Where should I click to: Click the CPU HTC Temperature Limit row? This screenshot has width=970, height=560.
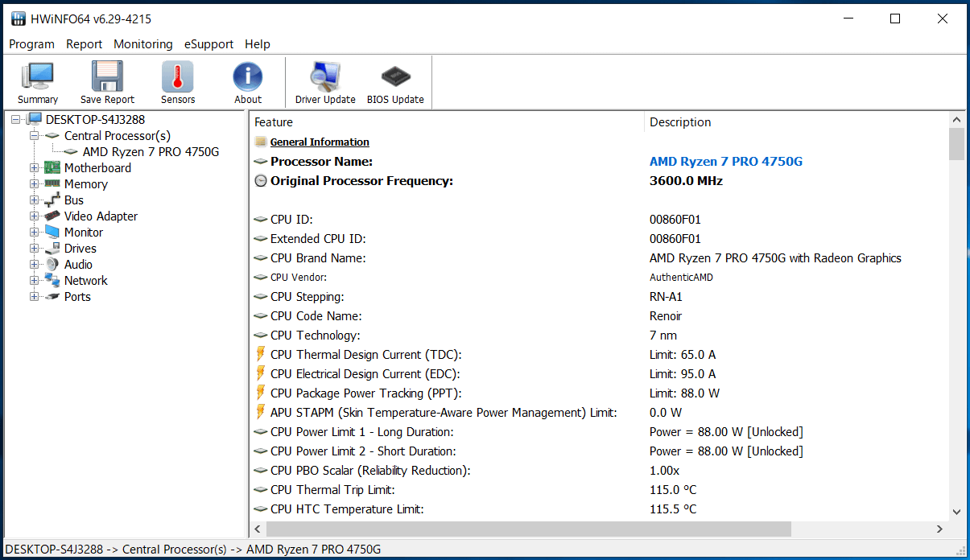click(x=600, y=509)
